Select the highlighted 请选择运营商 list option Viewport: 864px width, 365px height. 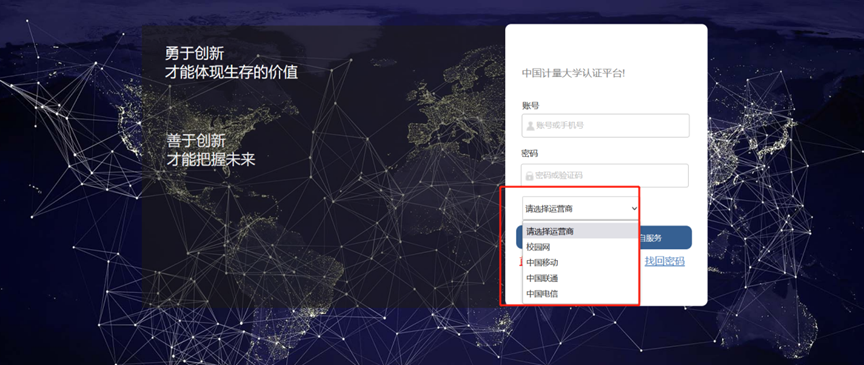tap(580, 231)
